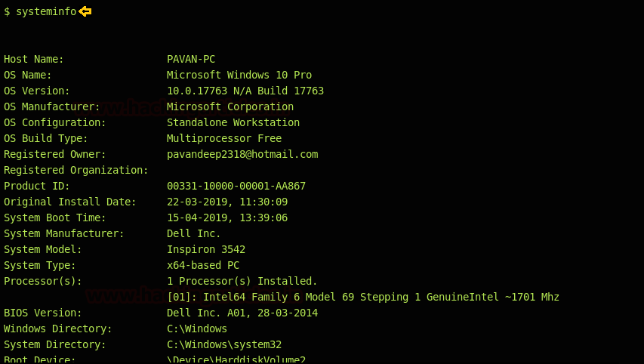The height and width of the screenshot is (364, 644).
Task: Click the Registered Organization label
Action: [75, 170]
